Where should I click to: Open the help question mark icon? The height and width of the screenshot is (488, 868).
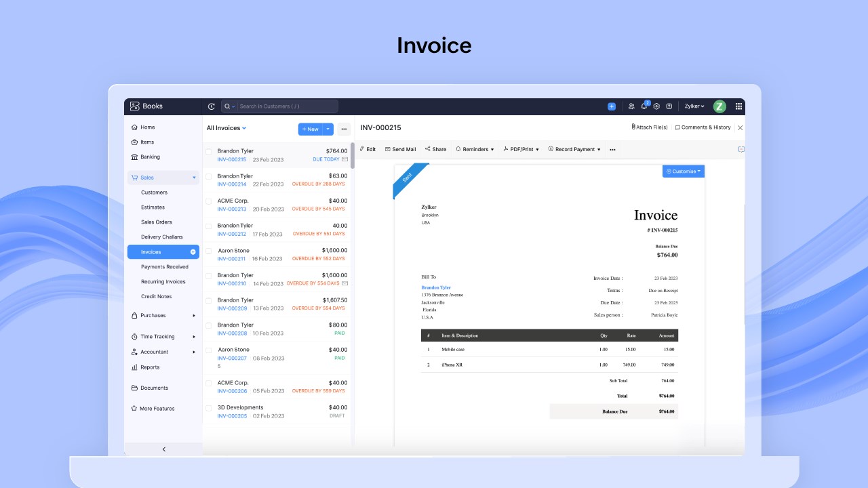click(669, 106)
